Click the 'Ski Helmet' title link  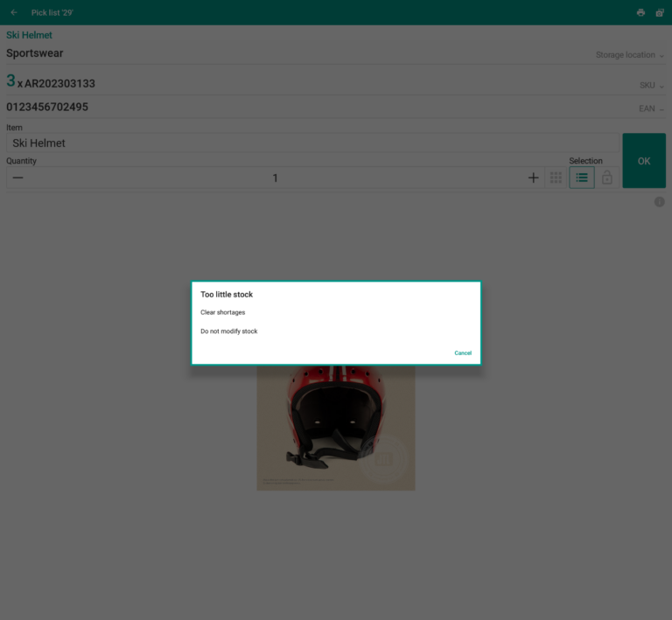tap(30, 35)
